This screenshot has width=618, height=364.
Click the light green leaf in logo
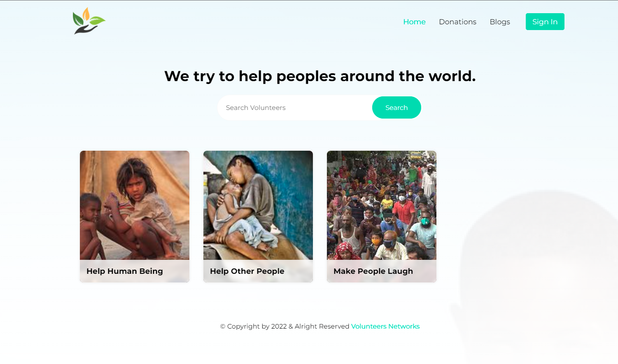click(98, 20)
